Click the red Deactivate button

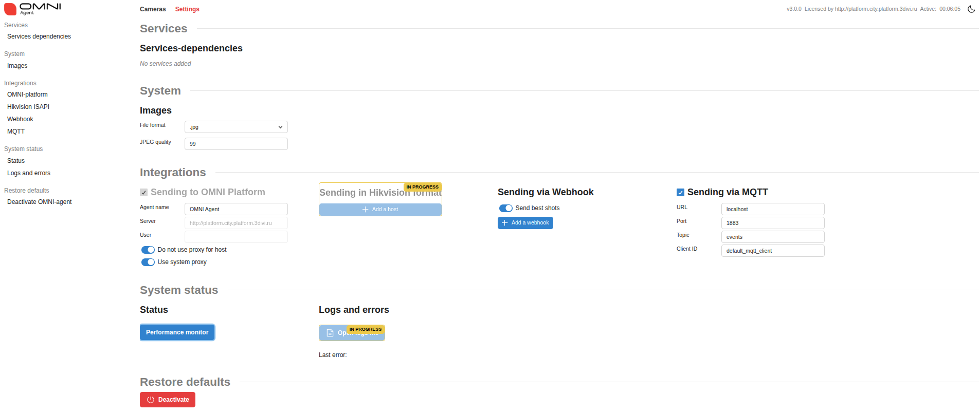[x=168, y=400]
